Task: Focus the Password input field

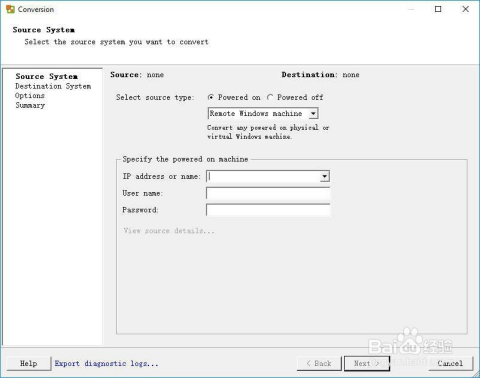Action: point(268,210)
